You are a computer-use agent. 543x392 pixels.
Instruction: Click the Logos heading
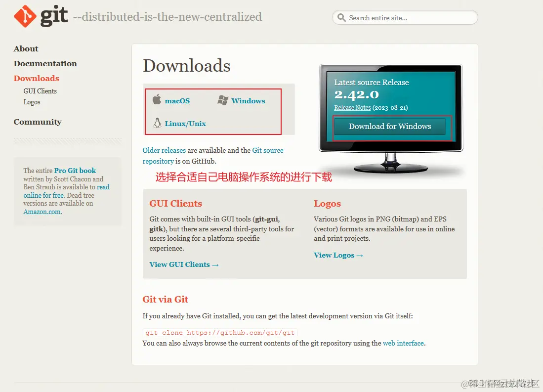tap(327, 204)
